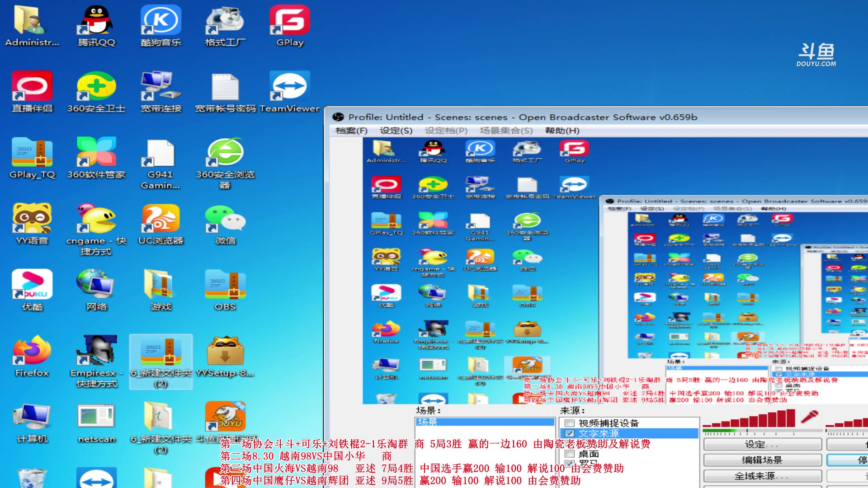Select the GPlay_TQ zip archive icon

(32, 158)
